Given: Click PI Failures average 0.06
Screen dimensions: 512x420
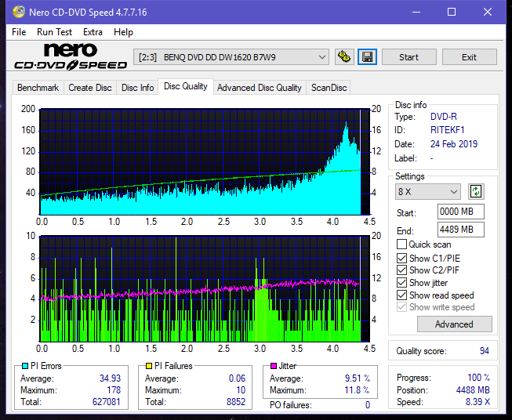Looking at the screenshot, I should click(237, 378).
